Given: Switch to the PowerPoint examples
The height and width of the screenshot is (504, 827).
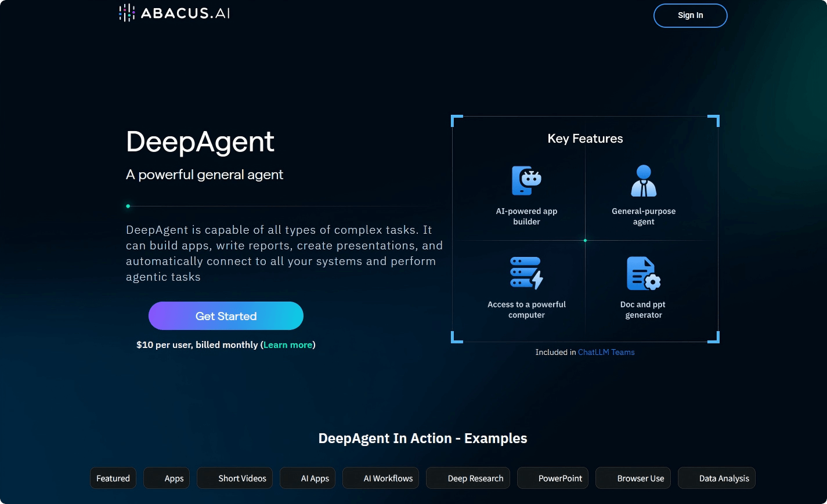Looking at the screenshot, I should [x=552, y=478].
